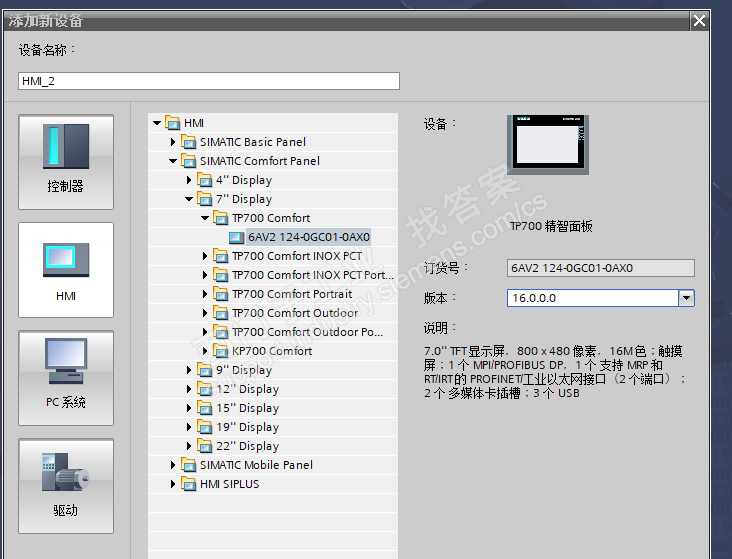Click the 22'' Display folder icon
The width and height of the screenshot is (732, 559).
(x=204, y=446)
